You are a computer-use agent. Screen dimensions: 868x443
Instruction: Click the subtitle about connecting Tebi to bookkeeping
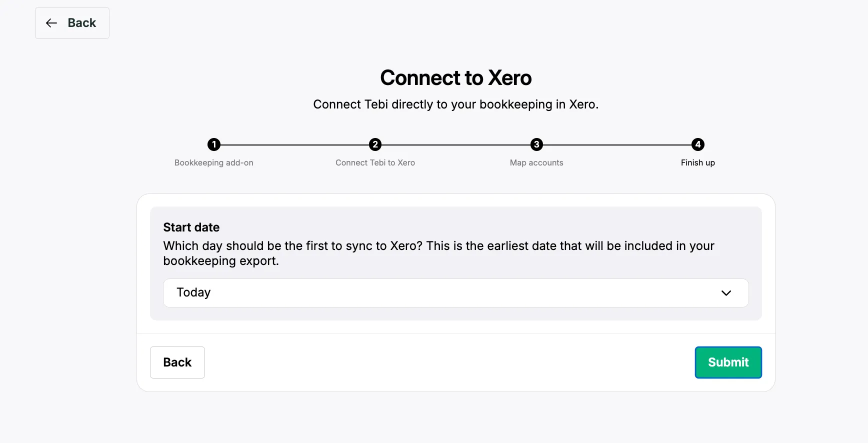tap(455, 104)
